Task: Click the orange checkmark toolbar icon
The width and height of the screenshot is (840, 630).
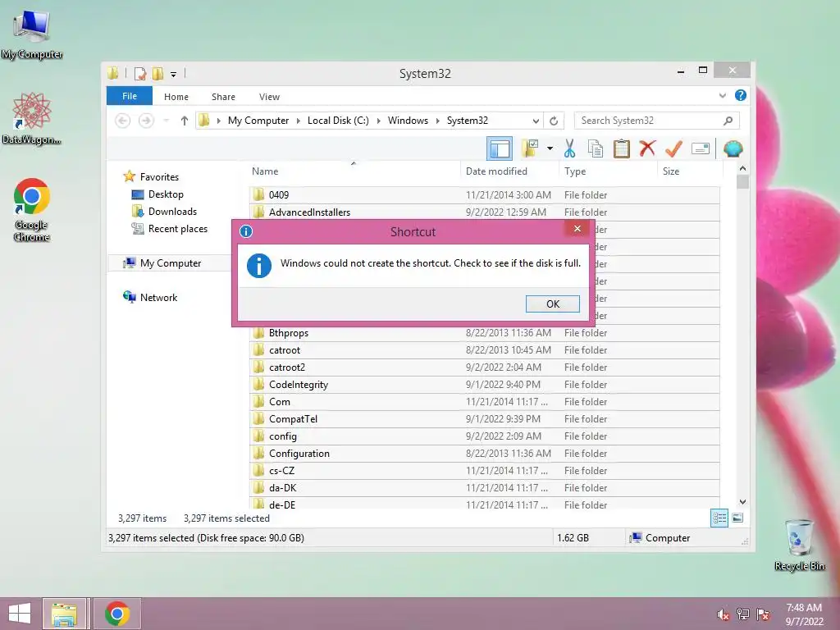Action: click(x=673, y=148)
